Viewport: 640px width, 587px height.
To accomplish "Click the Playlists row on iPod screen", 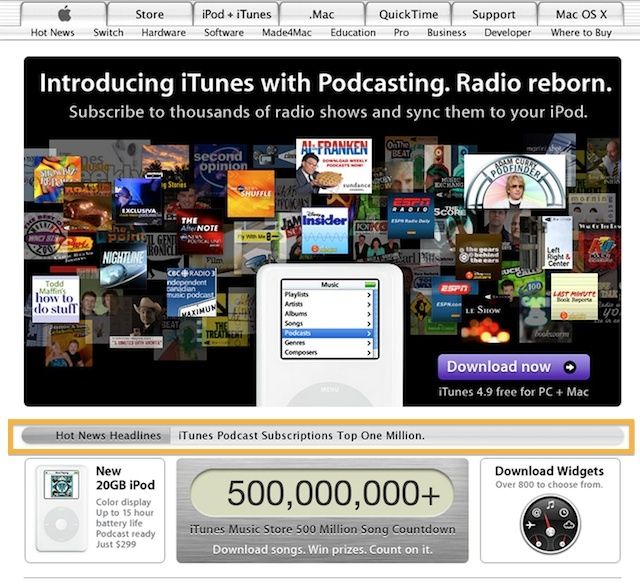I will point(327,295).
